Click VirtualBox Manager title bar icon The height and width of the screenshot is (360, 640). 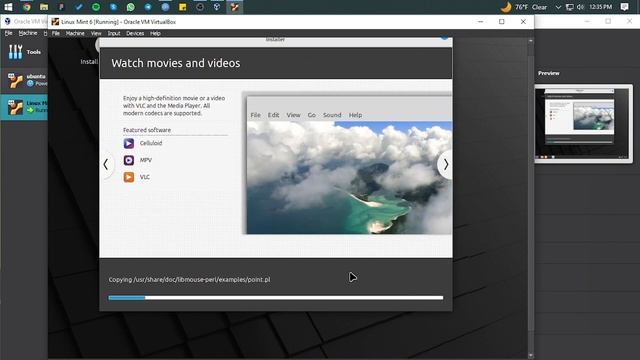7,21
